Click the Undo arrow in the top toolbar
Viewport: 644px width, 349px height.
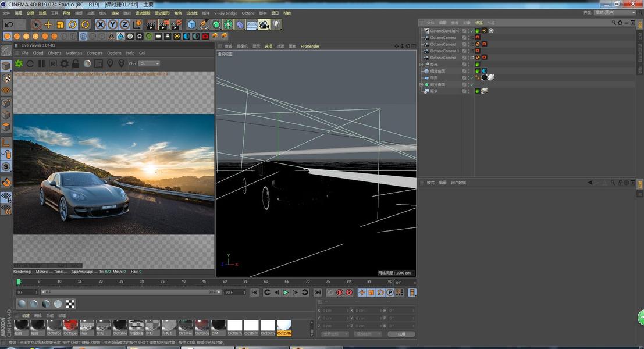pos(9,24)
